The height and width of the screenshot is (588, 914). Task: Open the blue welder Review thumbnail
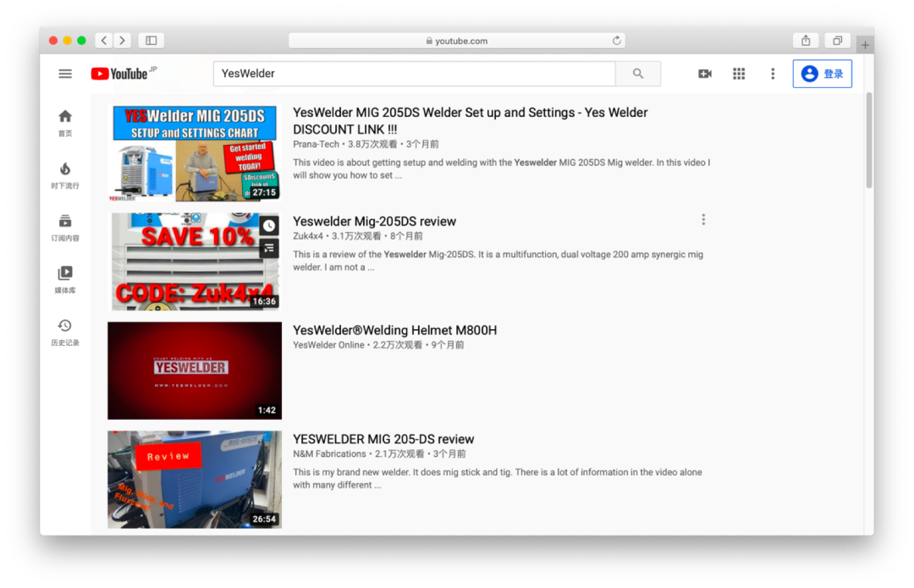pyautogui.click(x=195, y=480)
